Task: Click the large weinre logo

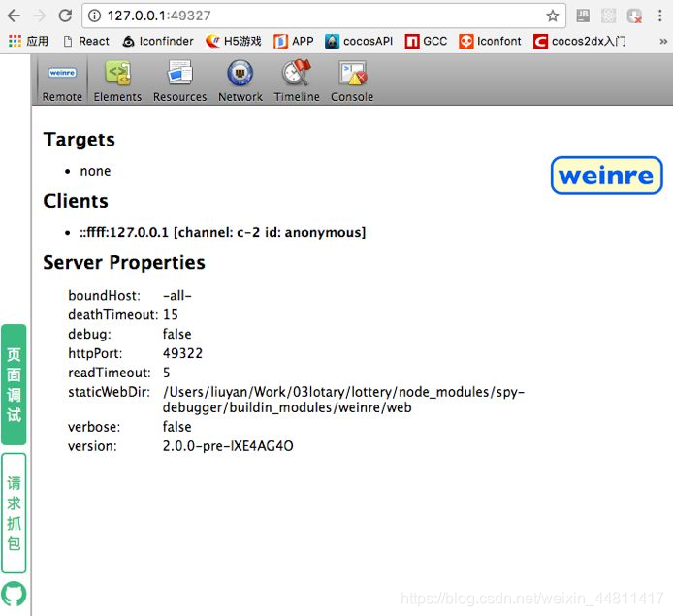Action: click(x=607, y=176)
